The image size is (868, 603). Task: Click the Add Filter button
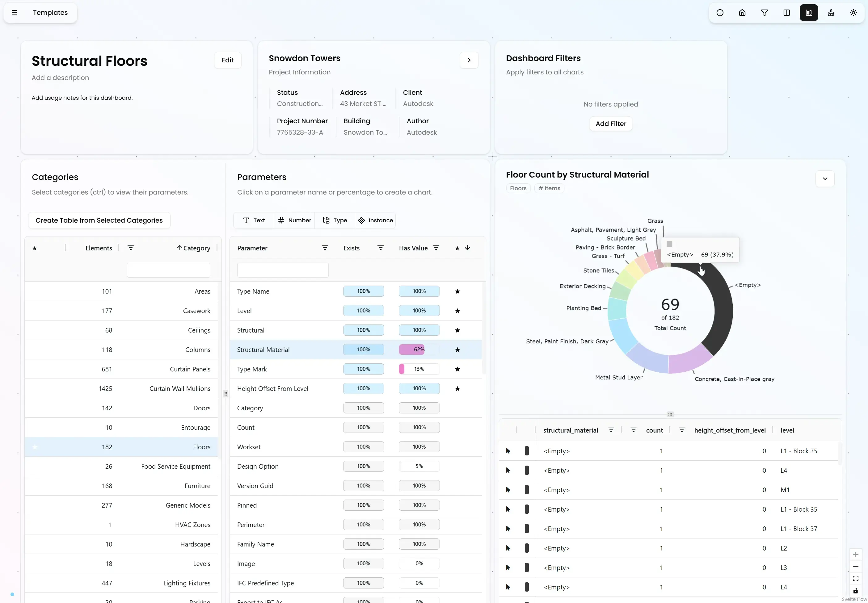pyautogui.click(x=611, y=124)
